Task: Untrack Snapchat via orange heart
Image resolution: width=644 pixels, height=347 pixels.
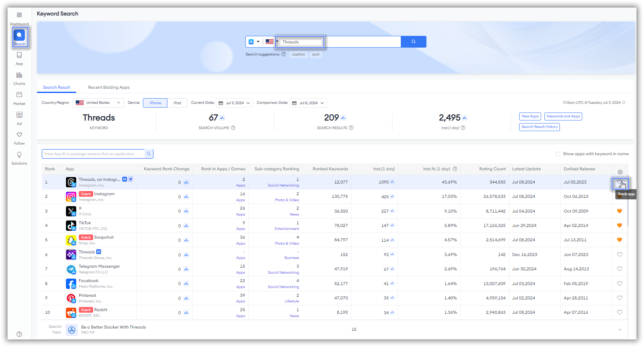Action: point(619,240)
